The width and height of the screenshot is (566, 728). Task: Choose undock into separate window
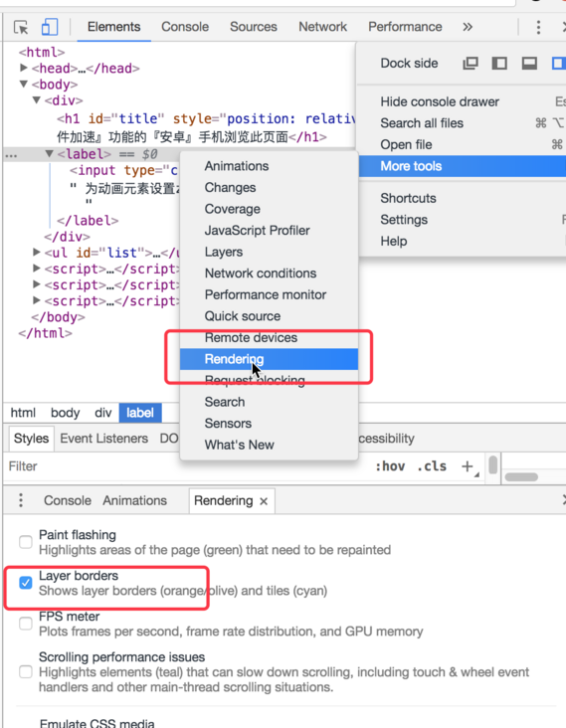pos(471,63)
